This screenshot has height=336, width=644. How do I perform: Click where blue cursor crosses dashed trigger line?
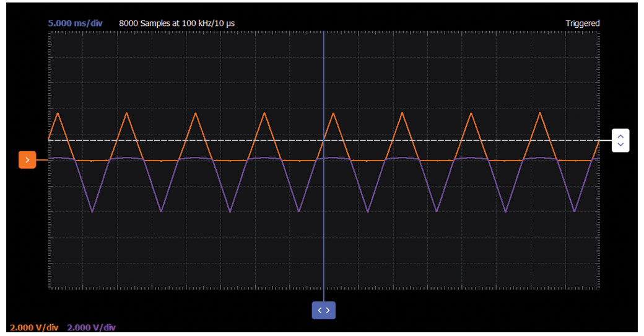[324, 141]
